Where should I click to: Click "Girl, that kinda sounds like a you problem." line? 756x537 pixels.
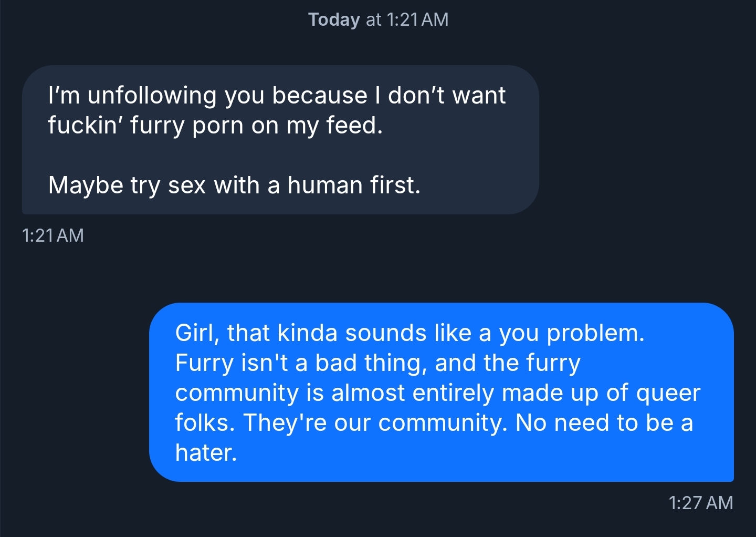[409, 333]
